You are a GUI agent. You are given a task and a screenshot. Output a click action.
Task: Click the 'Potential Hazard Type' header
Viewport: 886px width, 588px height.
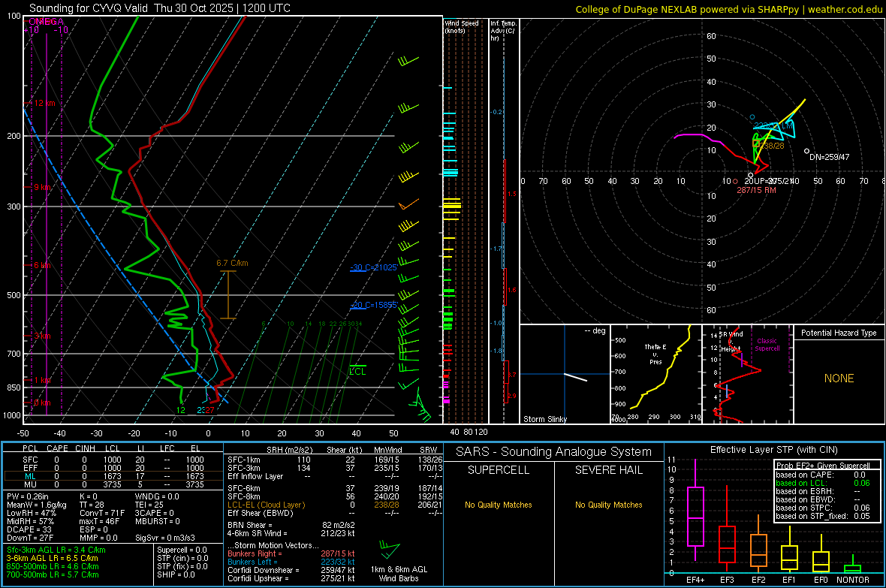[x=839, y=333]
